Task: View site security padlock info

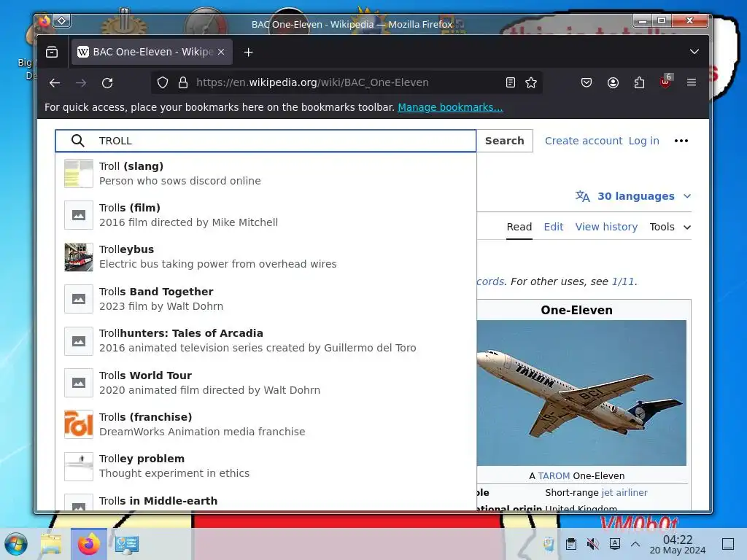Action: coord(183,83)
